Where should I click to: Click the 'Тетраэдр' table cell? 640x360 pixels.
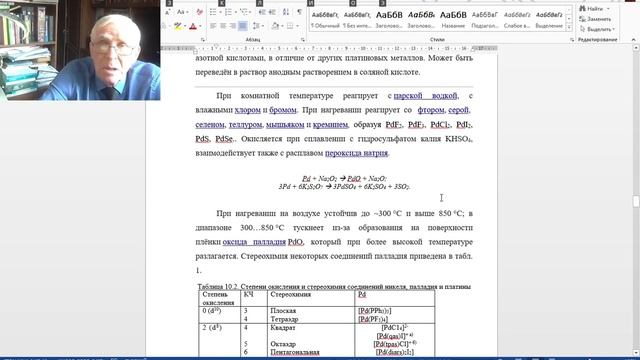coord(284,319)
